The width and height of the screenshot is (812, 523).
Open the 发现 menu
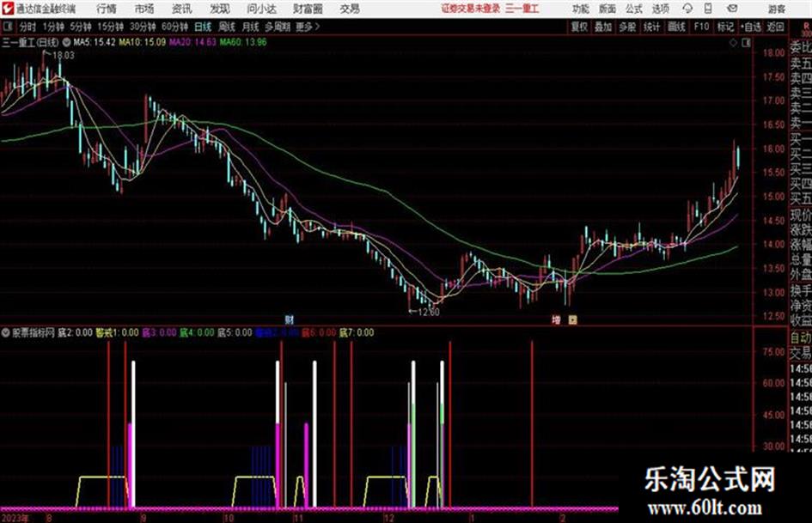coord(220,9)
